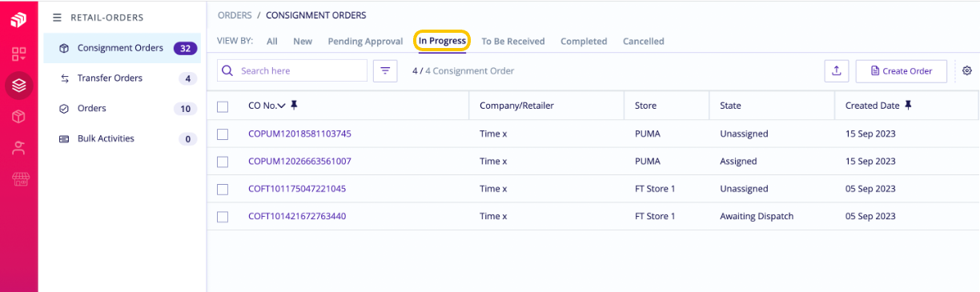Switch to the To Be Received tab
980x292 pixels.
(x=512, y=41)
